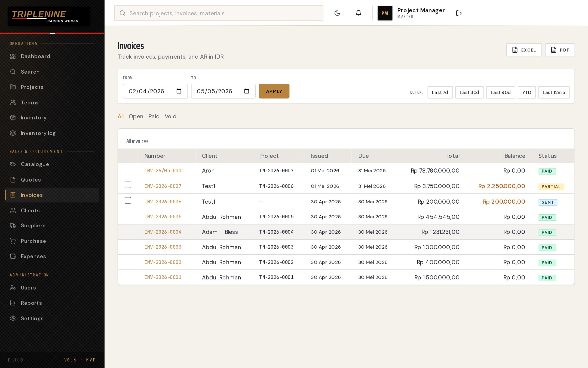The width and height of the screenshot is (588, 368).
Task: Click the Quotes document icon in sidebar
Action: point(13,180)
